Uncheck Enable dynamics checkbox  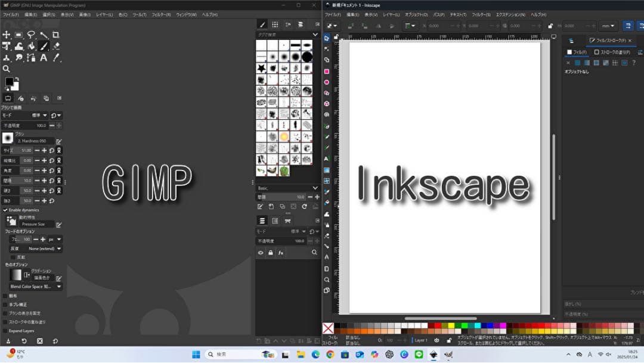[5, 210]
